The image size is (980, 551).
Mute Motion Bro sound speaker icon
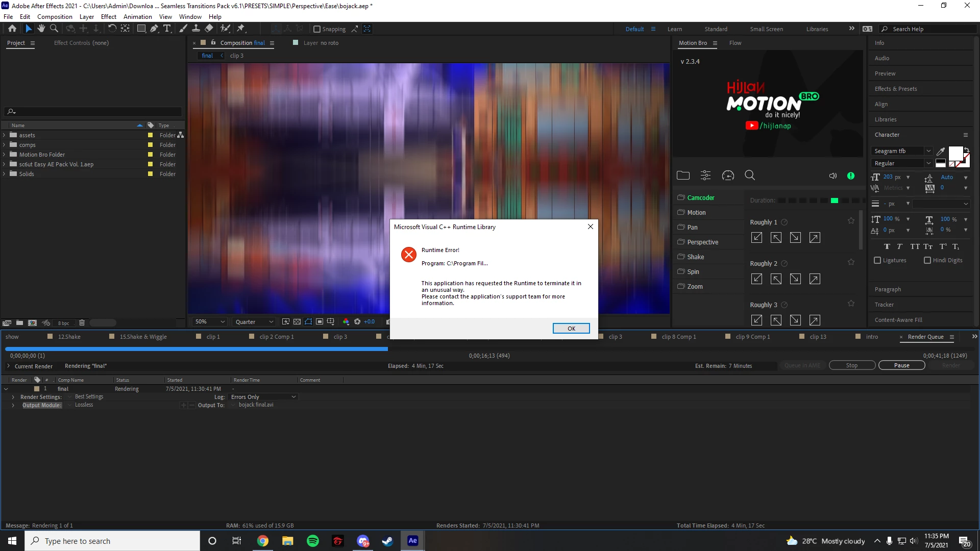pyautogui.click(x=833, y=176)
